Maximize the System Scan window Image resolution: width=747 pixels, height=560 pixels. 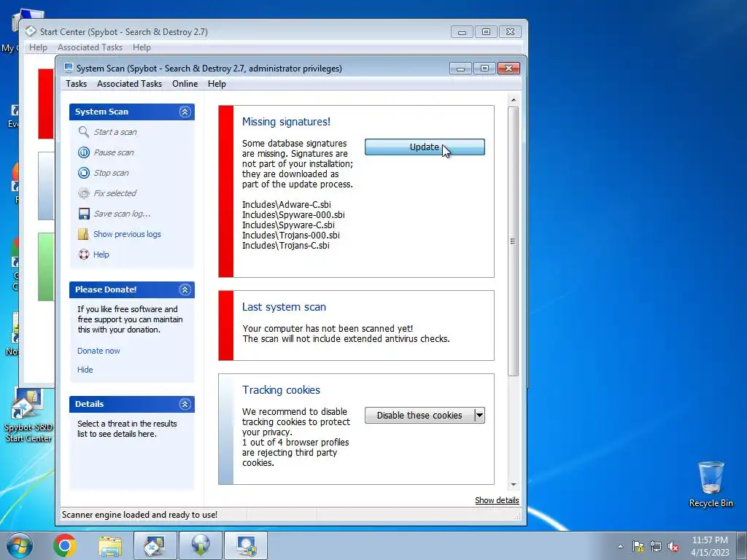pos(484,69)
